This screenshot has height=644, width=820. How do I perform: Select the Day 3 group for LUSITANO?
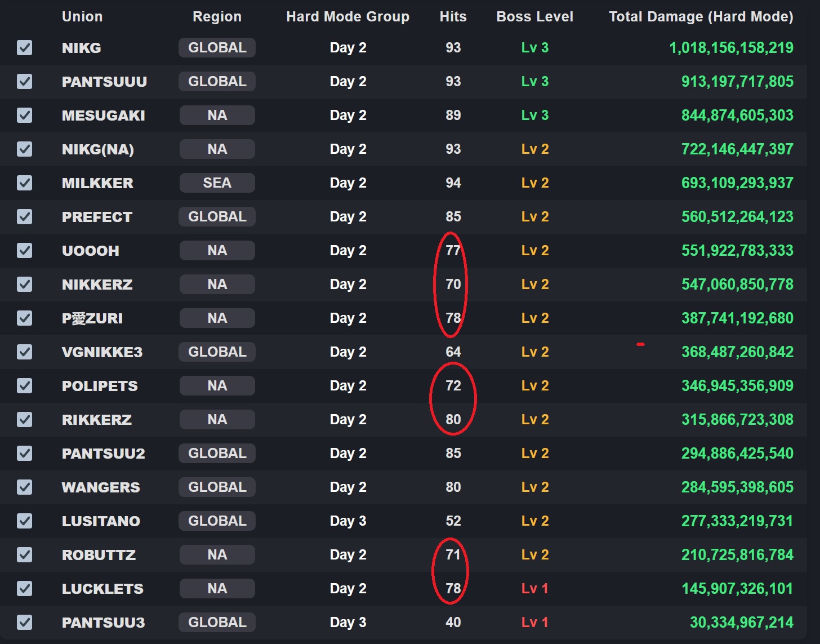347,521
